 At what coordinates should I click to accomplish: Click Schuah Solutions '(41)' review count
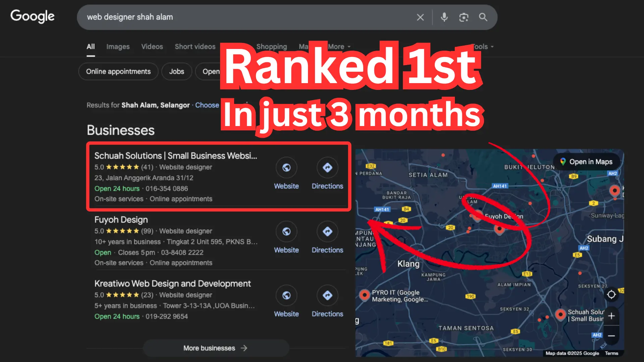pos(147,167)
